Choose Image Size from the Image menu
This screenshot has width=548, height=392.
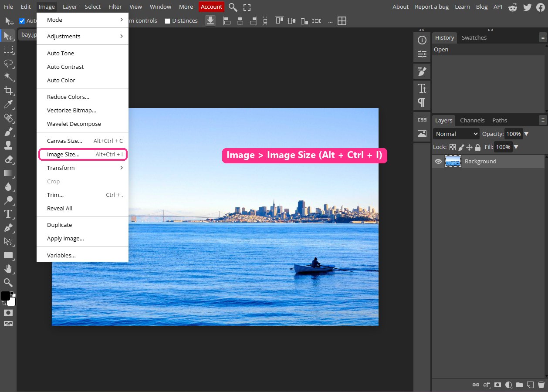pyautogui.click(x=82, y=154)
